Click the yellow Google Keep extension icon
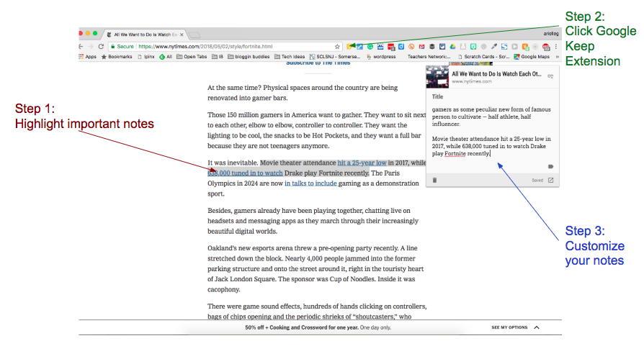The height and width of the screenshot is (346, 644). coord(349,46)
